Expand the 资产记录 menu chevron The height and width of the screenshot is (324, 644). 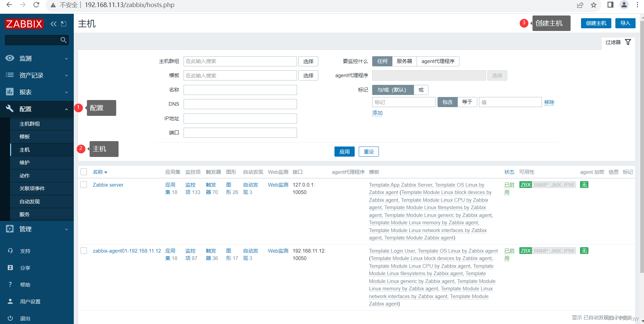click(66, 75)
